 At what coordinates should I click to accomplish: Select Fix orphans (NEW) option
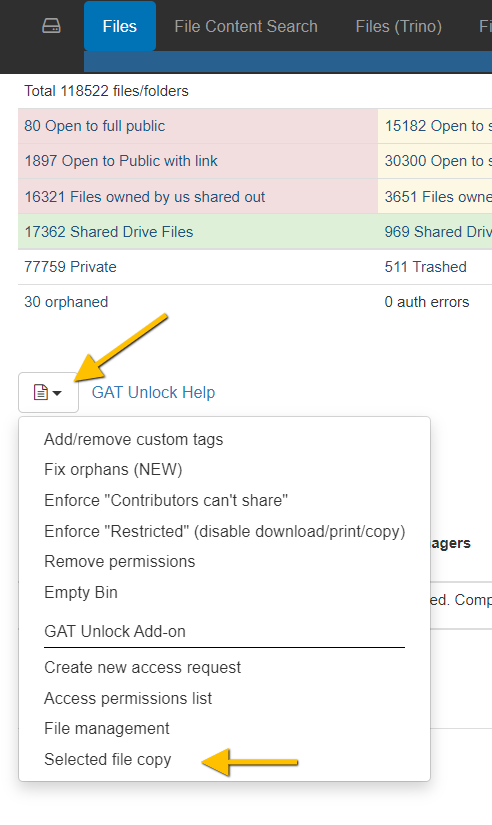pyautogui.click(x=113, y=469)
